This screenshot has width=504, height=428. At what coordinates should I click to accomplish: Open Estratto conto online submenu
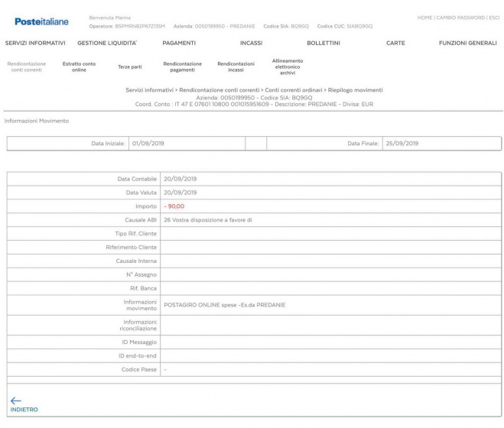pos(79,67)
